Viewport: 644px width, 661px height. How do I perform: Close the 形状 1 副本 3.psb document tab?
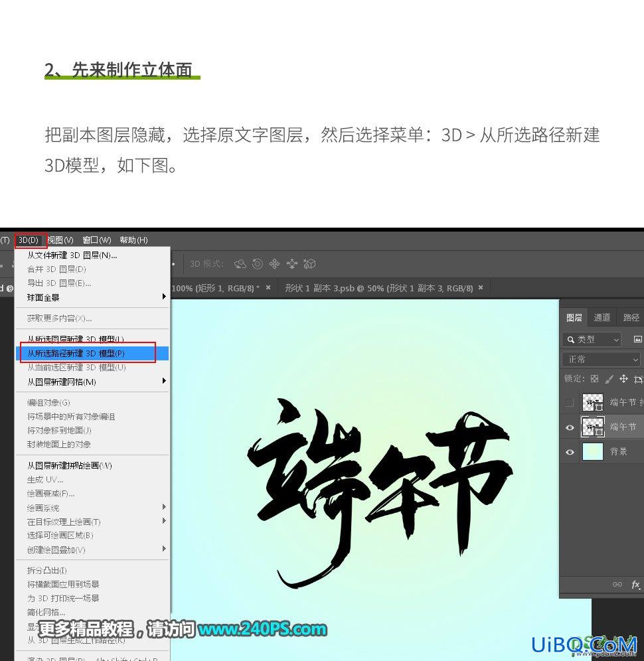pyautogui.click(x=481, y=287)
